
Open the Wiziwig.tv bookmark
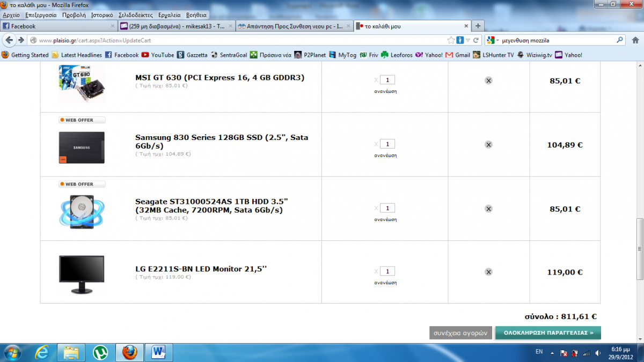click(534, 55)
